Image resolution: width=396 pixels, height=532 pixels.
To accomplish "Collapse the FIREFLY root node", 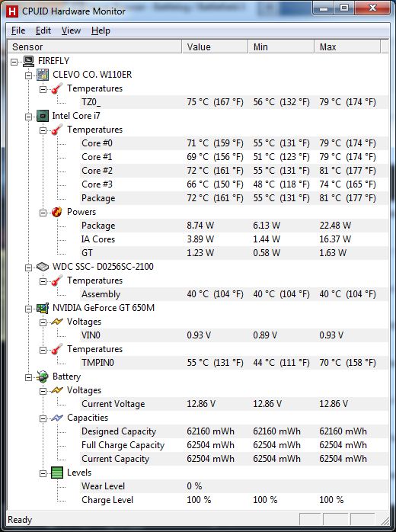I will pyautogui.click(x=14, y=62).
